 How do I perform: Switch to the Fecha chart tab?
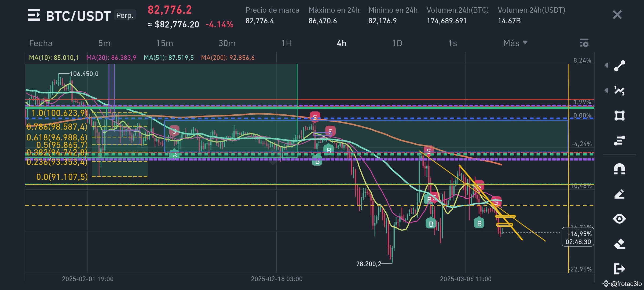[41, 43]
